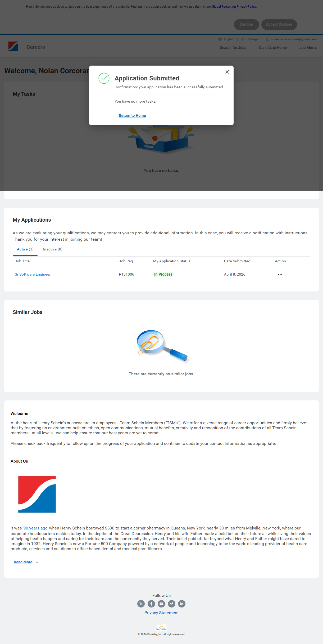This screenshot has width=323, height=644.
Task: Click the Henry Schein logo in header
Action: click(13, 47)
